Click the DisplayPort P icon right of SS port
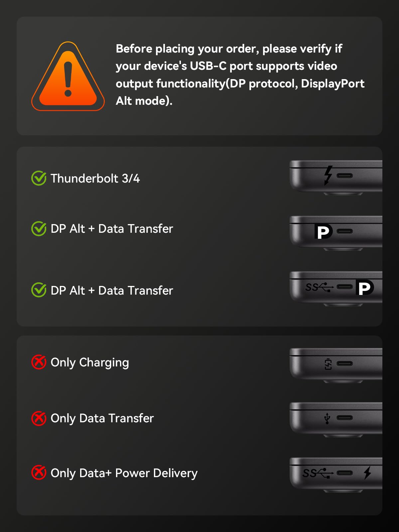The height and width of the screenshot is (532, 399). pos(365,288)
